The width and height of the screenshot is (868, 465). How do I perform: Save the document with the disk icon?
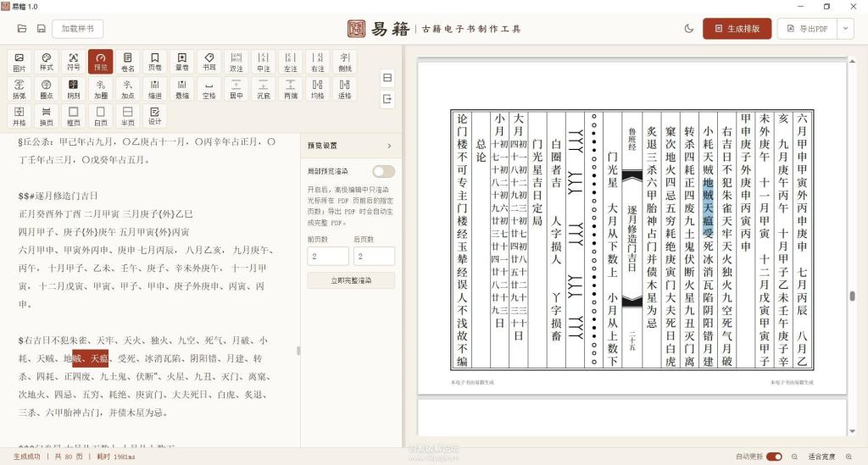coord(42,29)
